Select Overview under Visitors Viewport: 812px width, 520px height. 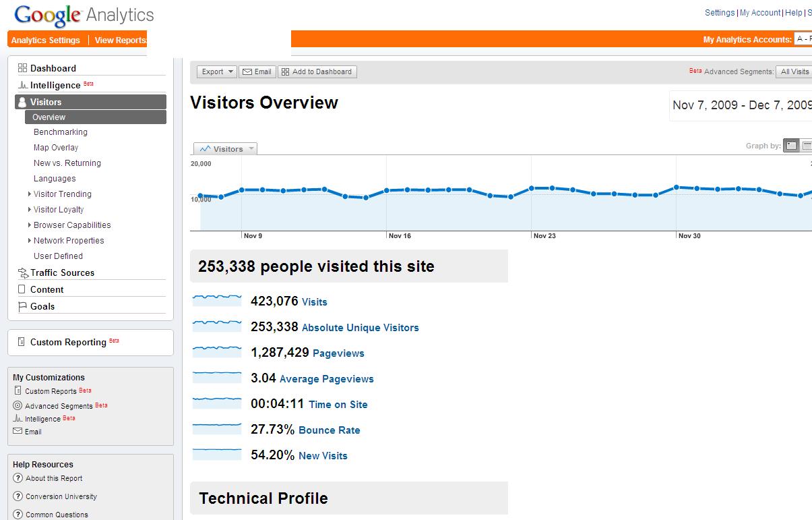[x=96, y=117]
